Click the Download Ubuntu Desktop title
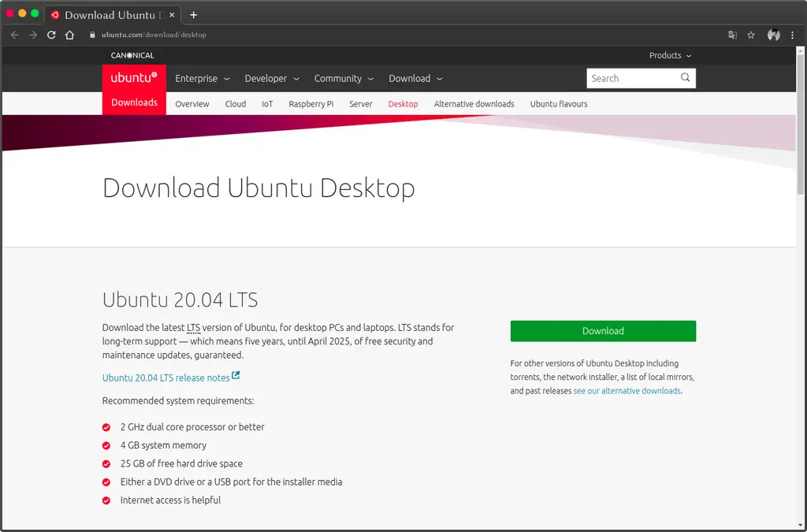807x532 pixels. pos(258,188)
